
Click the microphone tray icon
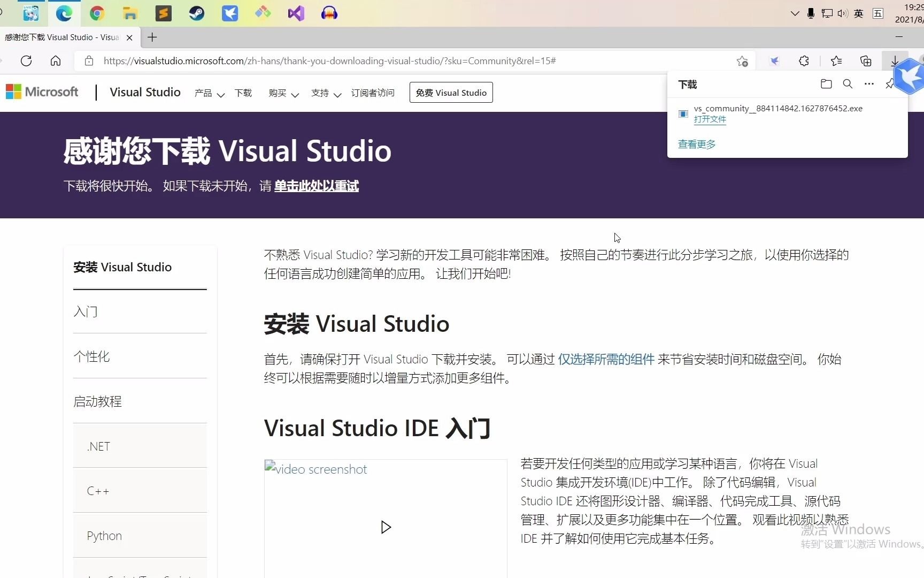(x=811, y=13)
